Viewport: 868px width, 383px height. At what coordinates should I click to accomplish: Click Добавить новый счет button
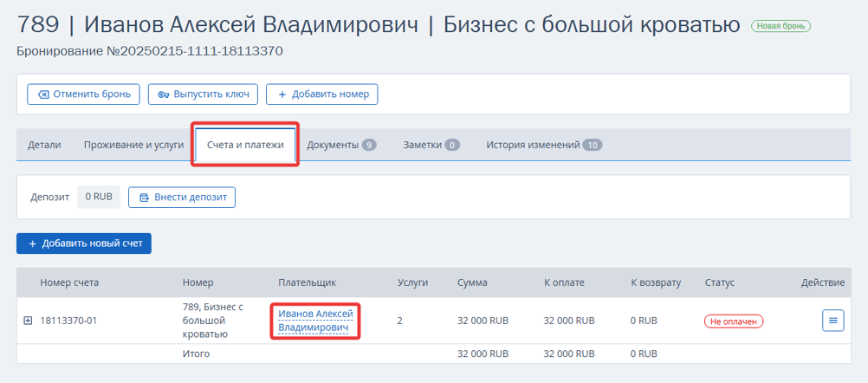(84, 243)
